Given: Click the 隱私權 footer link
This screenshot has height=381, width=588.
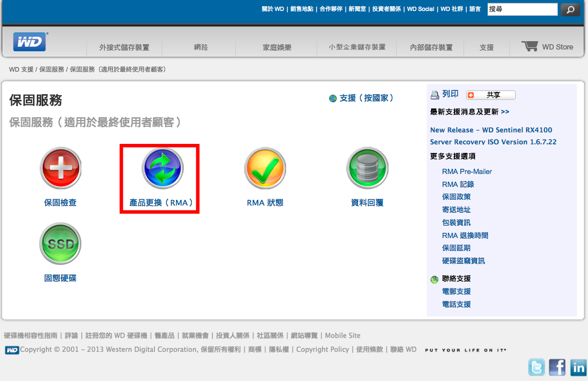Looking at the screenshot, I should click(x=279, y=349).
